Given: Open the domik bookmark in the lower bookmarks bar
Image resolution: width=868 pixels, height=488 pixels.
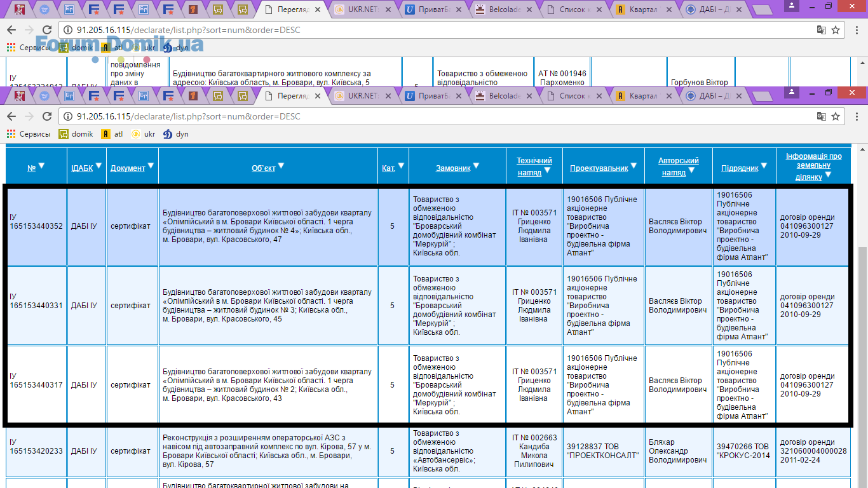Looking at the screenshot, I should pos(76,134).
